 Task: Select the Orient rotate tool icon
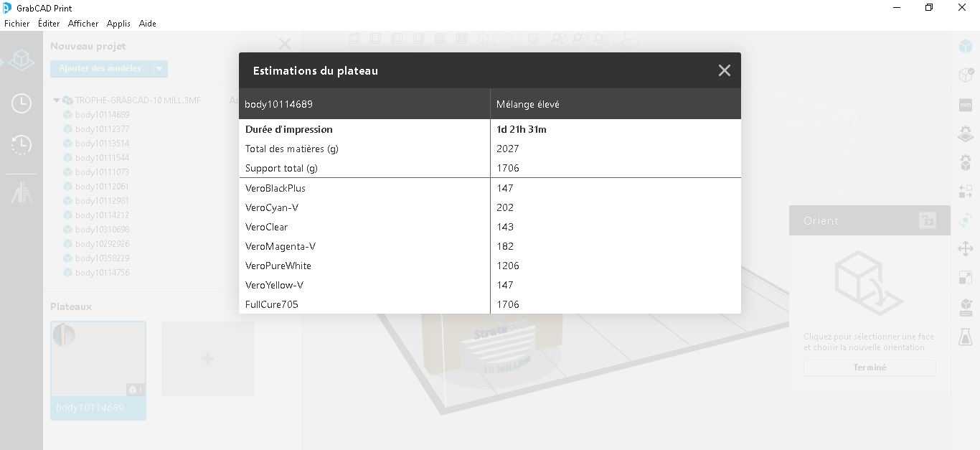coord(966,220)
